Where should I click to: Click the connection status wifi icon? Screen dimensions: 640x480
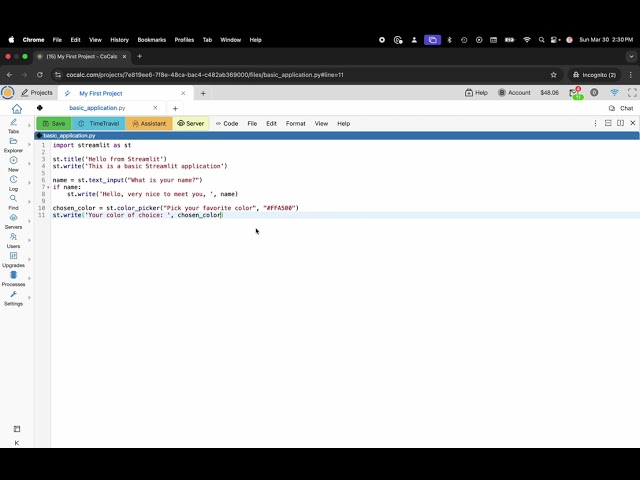tap(614, 93)
